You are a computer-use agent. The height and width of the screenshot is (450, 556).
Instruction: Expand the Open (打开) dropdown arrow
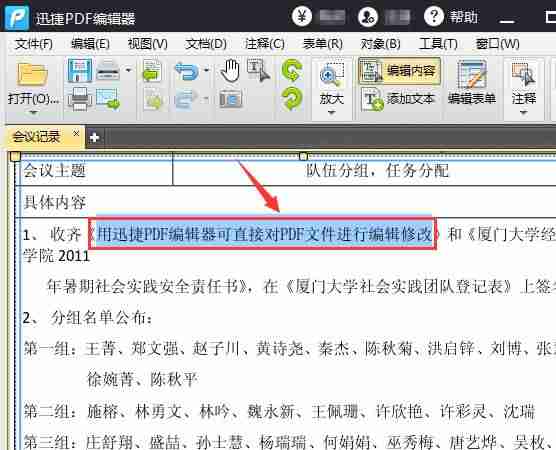(33, 113)
